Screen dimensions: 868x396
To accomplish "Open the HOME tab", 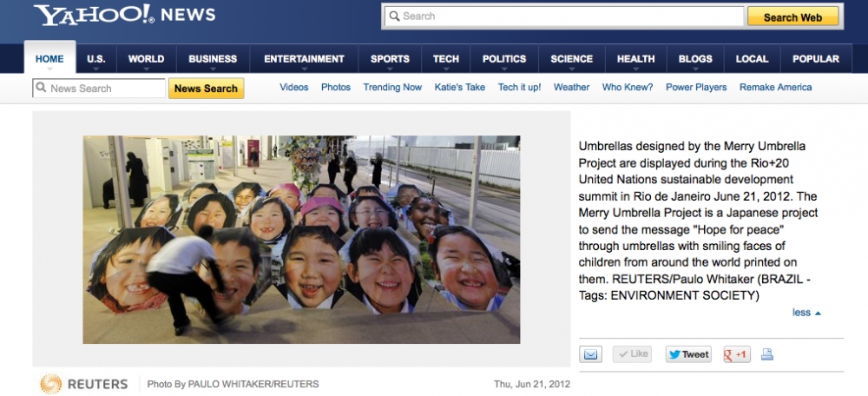I will [49, 59].
